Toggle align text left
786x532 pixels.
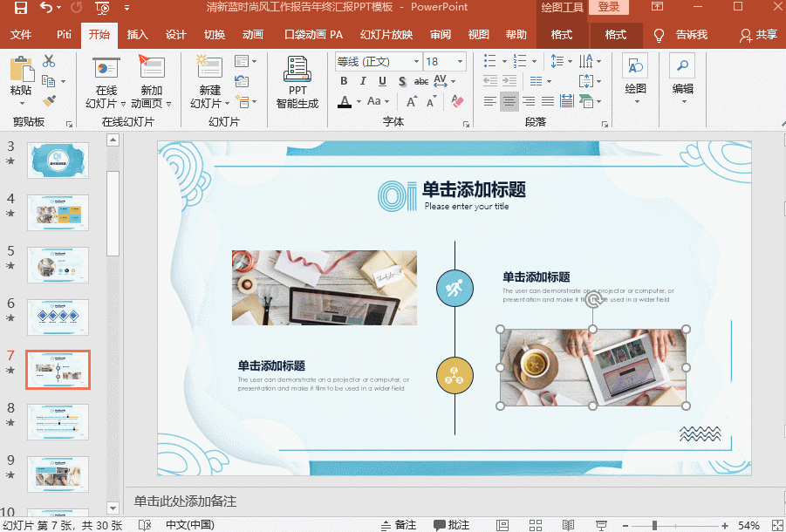489,102
